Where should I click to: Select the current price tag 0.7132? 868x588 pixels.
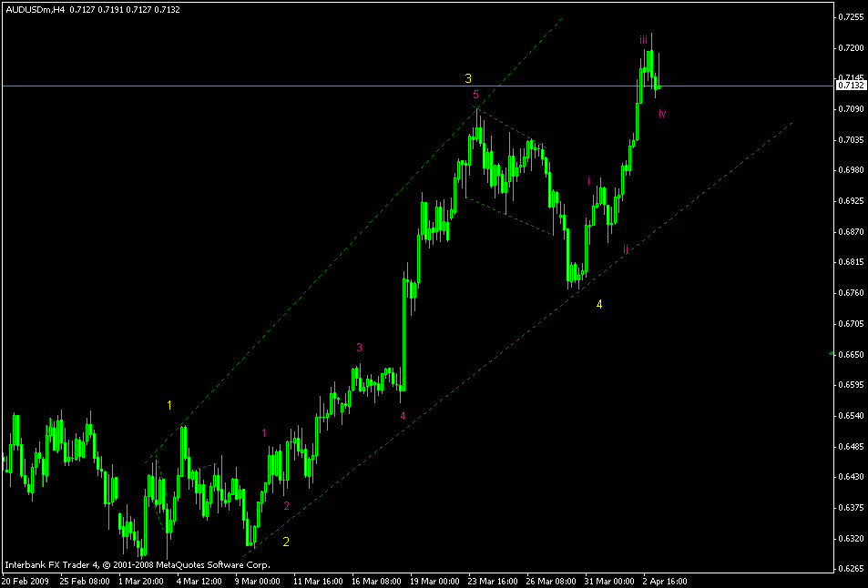point(852,86)
